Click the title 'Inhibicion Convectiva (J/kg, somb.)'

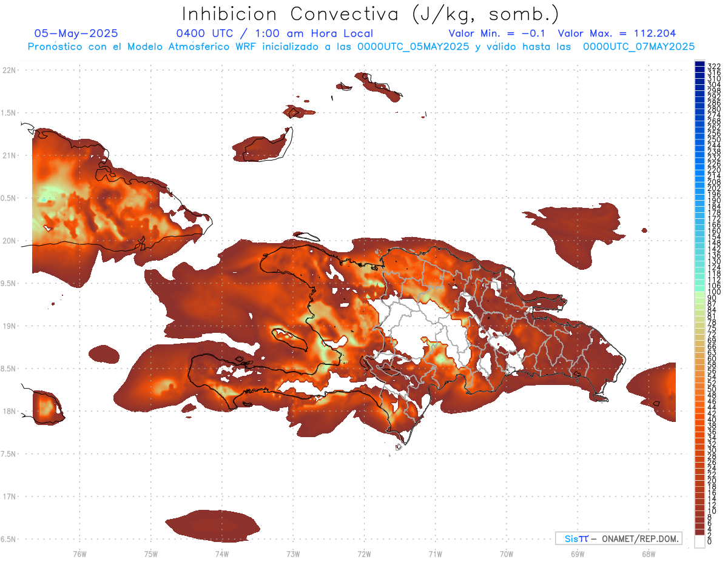click(371, 15)
